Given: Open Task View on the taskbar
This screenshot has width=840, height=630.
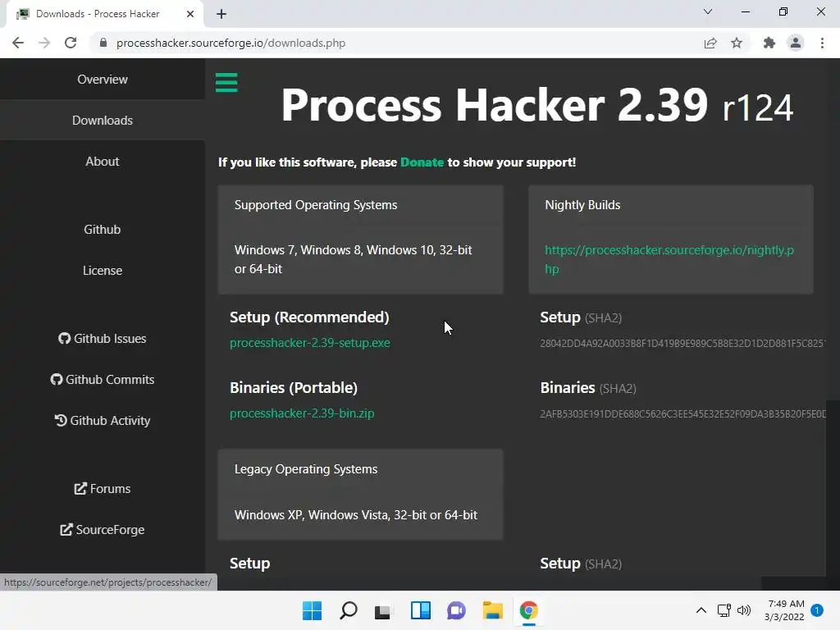Looking at the screenshot, I should pos(382,610).
